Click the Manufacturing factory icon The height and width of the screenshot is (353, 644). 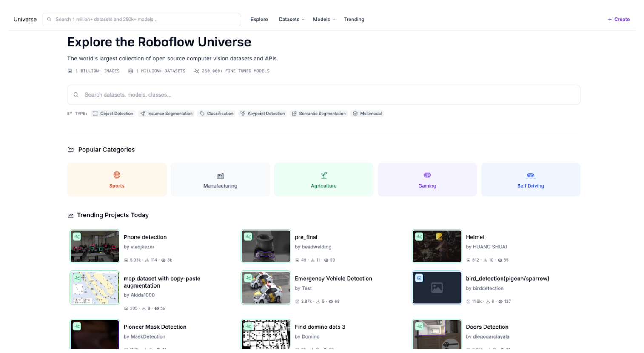220,176
